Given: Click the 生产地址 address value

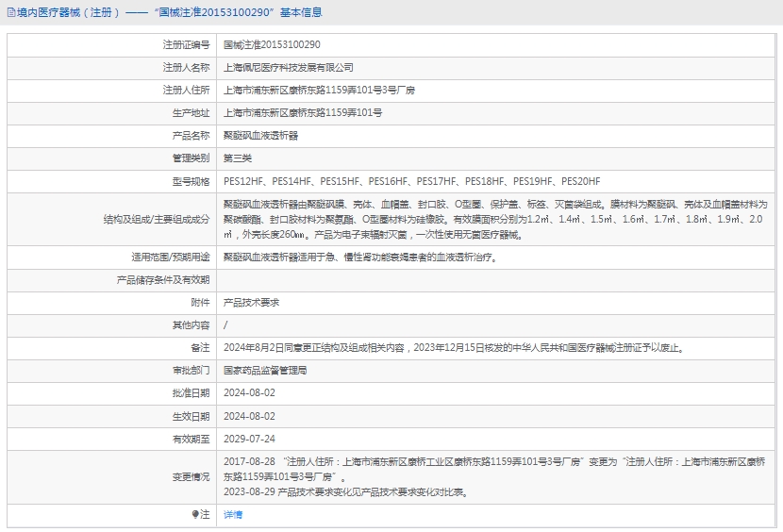Looking at the screenshot, I should (x=303, y=112).
